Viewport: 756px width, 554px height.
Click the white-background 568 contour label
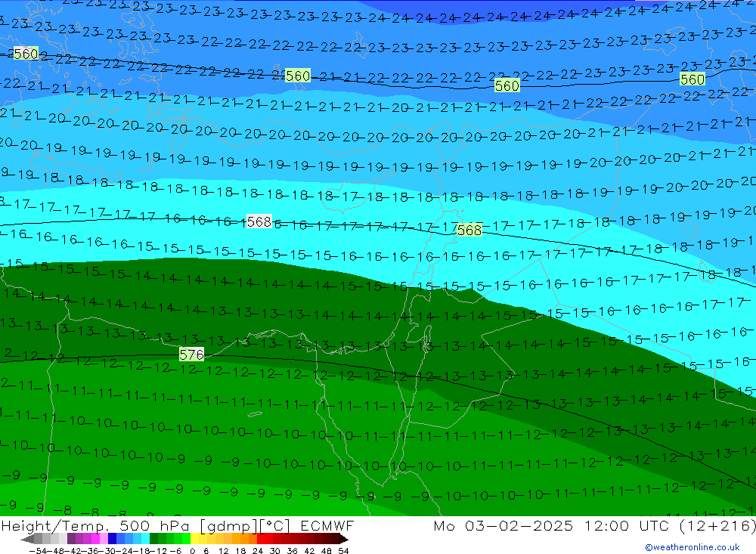[x=259, y=221]
